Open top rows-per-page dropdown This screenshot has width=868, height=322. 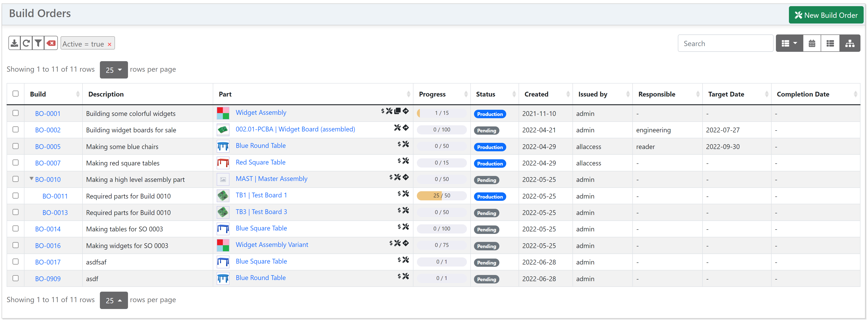tap(114, 70)
